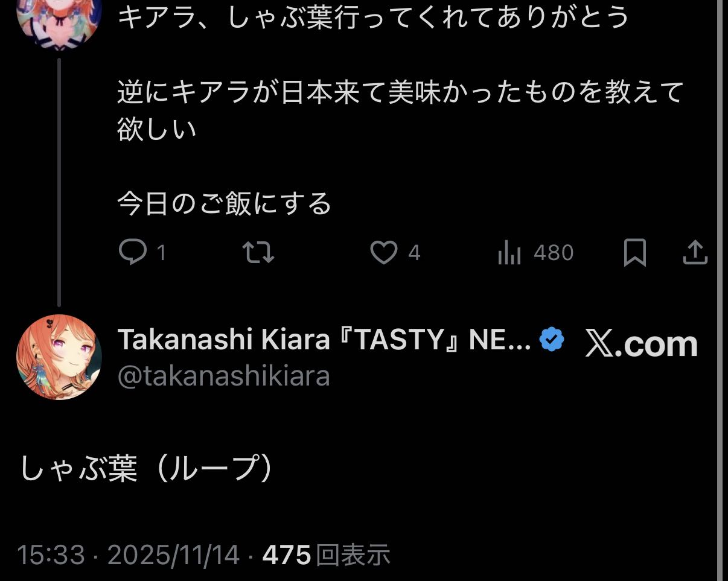Screen dimensions: 728x581
Task: Click the vertical scrollbar on the right edge
Action: point(722,290)
